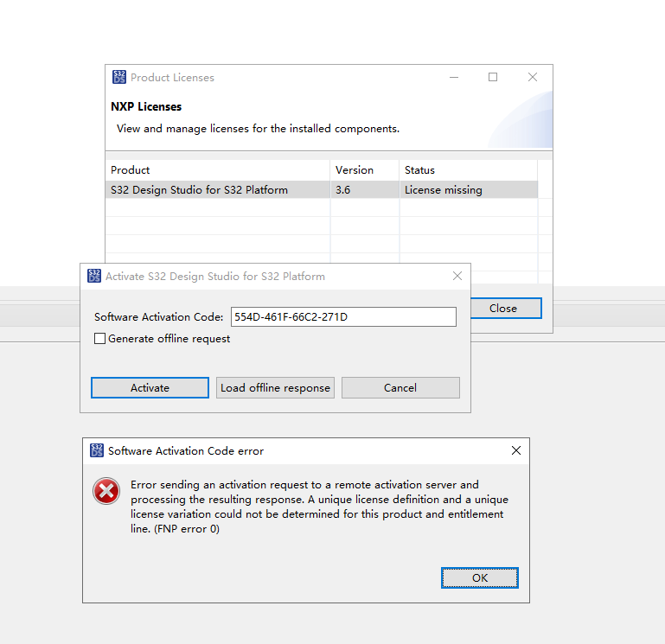Click OK in the error dialog

(x=480, y=577)
